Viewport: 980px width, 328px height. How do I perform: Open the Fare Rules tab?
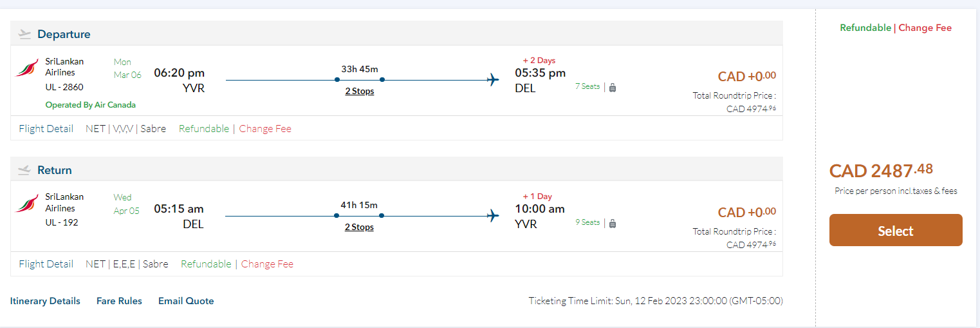click(119, 301)
